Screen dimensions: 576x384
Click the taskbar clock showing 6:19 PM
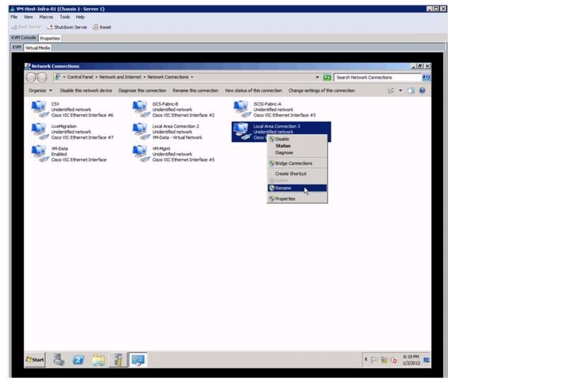point(411,360)
